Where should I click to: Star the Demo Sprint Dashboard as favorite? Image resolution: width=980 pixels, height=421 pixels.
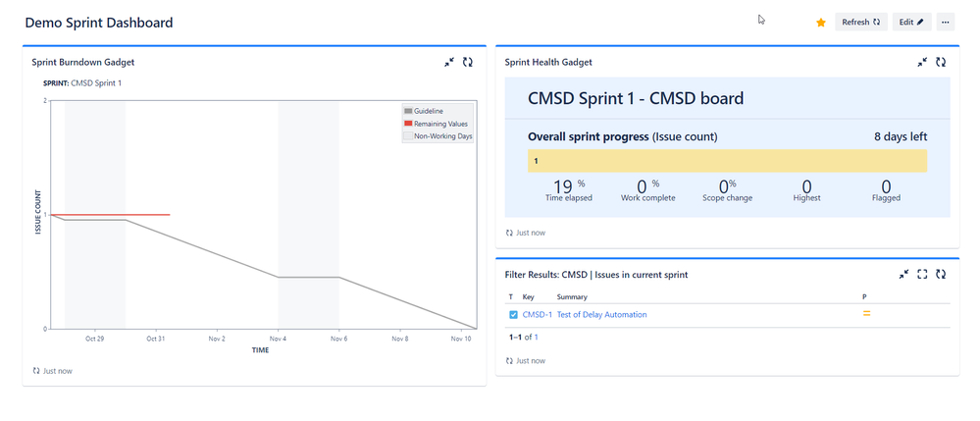pos(821,23)
